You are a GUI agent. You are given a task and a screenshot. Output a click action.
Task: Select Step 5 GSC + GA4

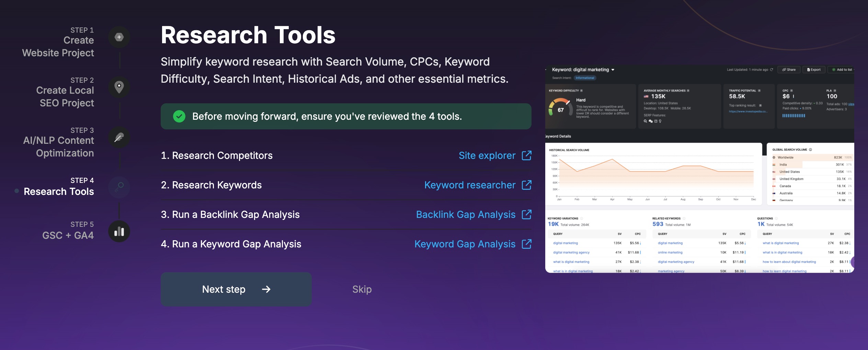[68, 230]
